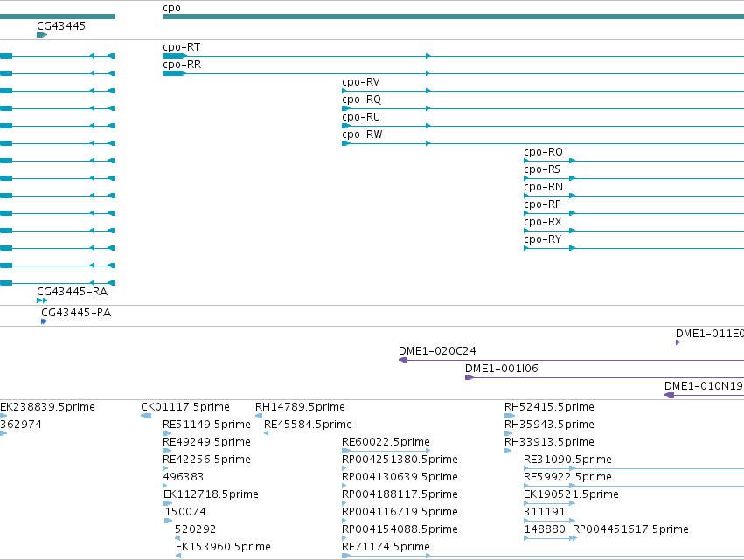Viewport: 744px width, 560px height.
Task: Select EST RH52415.5prime
Action: click(549, 407)
